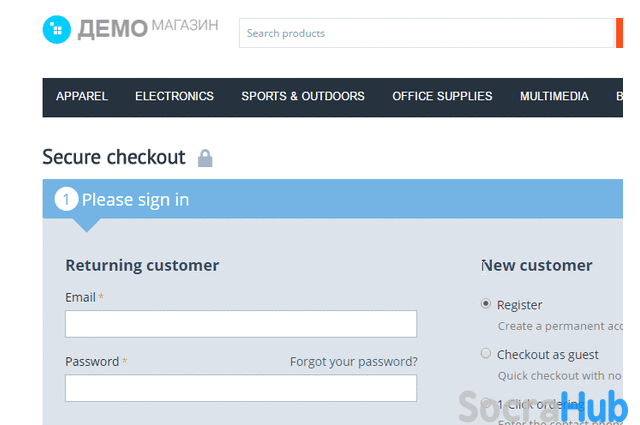640x425 pixels.
Task: Choose Checkout as guest option
Action: [486, 353]
